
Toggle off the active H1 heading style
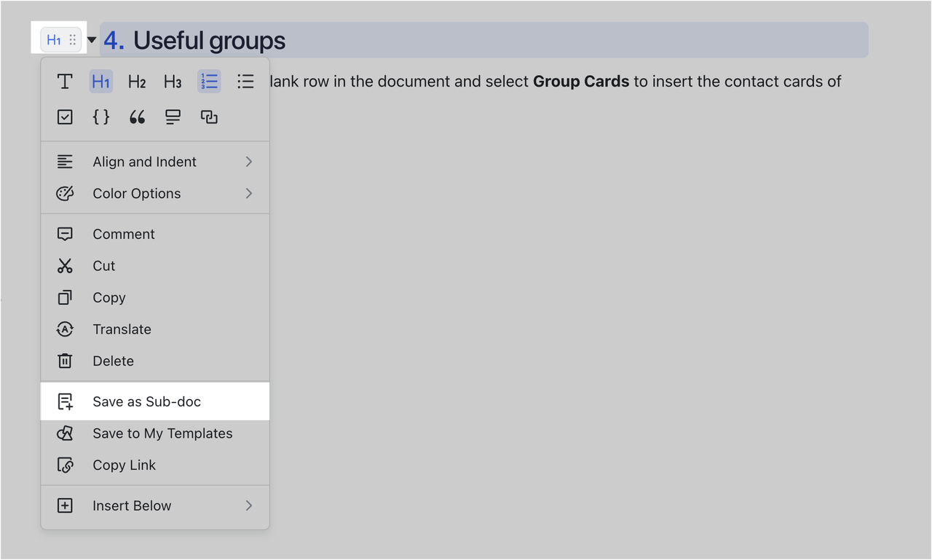[100, 82]
